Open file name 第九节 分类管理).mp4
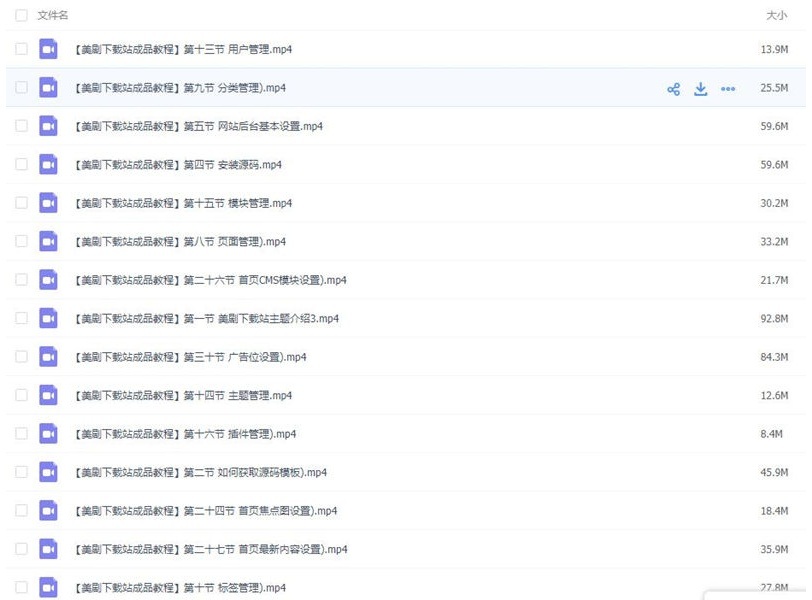Screen dimensions: 812x600 pyautogui.click(x=180, y=87)
